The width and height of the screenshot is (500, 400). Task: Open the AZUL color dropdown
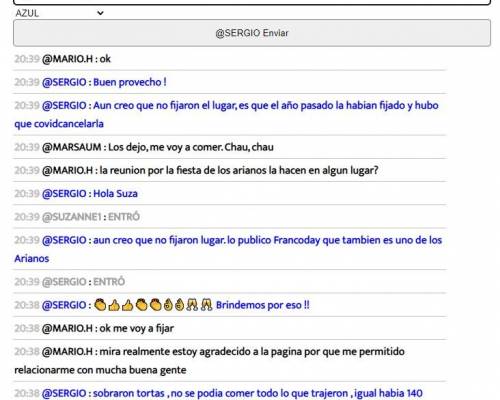(59, 13)
